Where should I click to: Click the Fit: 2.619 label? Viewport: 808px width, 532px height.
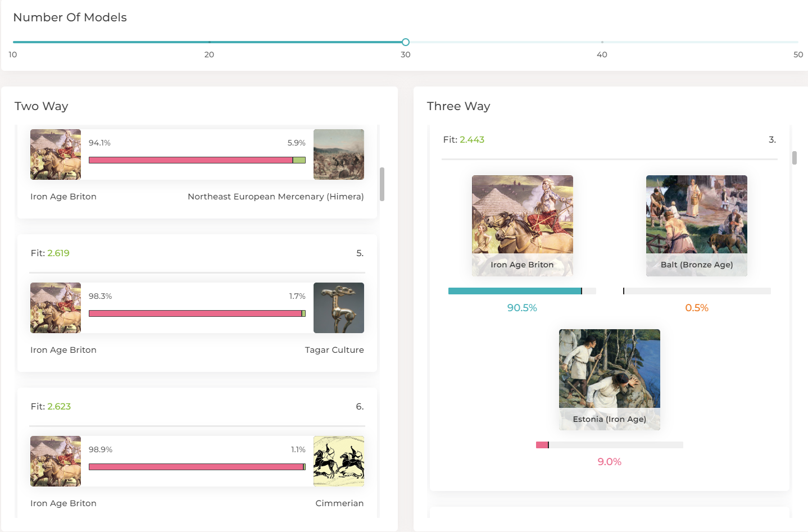tap(50, 253)
